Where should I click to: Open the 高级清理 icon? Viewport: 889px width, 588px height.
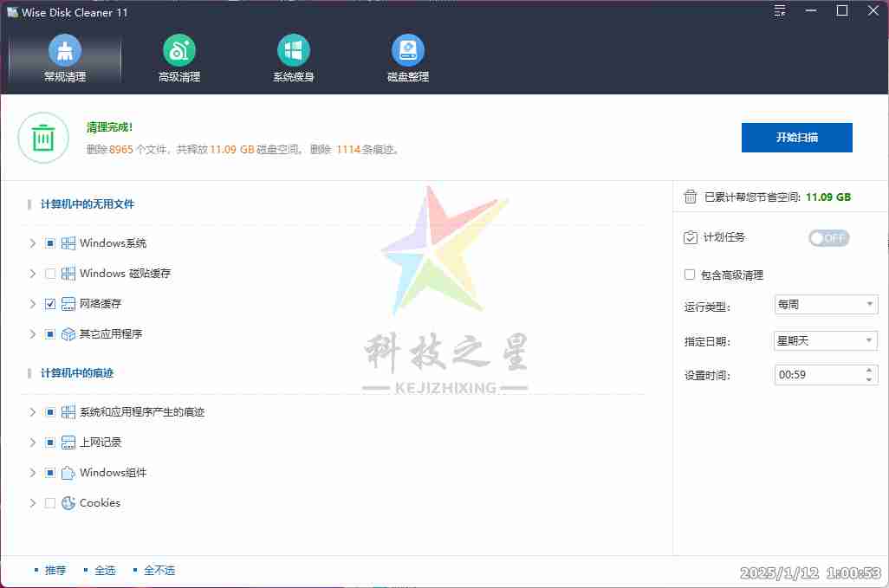(179, 51)
